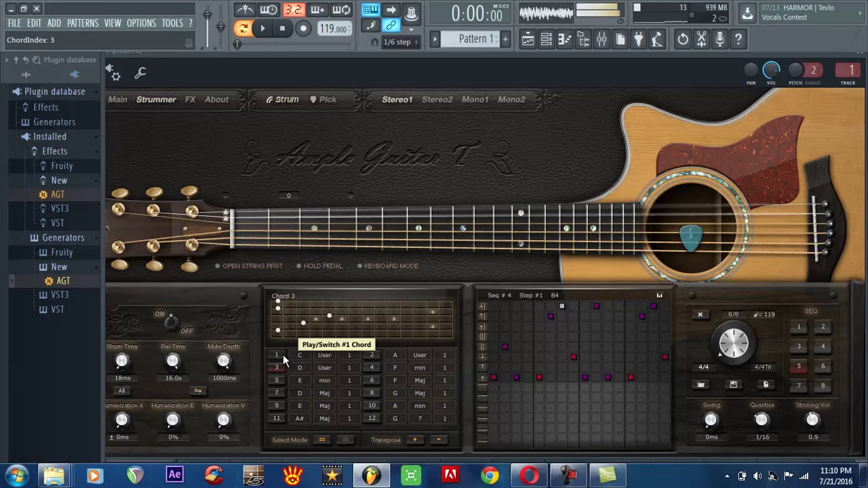The height and width of the screenshot is (488, 868).
Task: Click the plugin wrench settings icon
Action: (140, 73)
